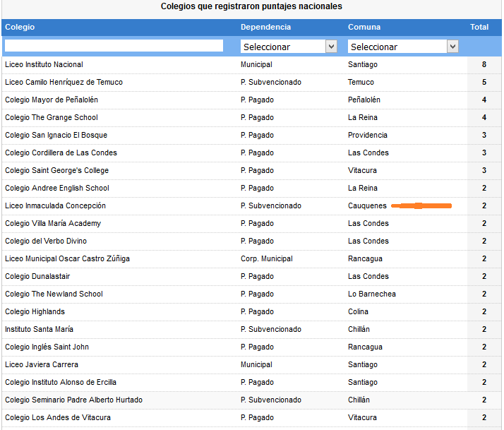Select Liceo Municipal Oscar Castro Zúñiga
The height and width of the screenshot is (430, 504).
tap(67, 258)
